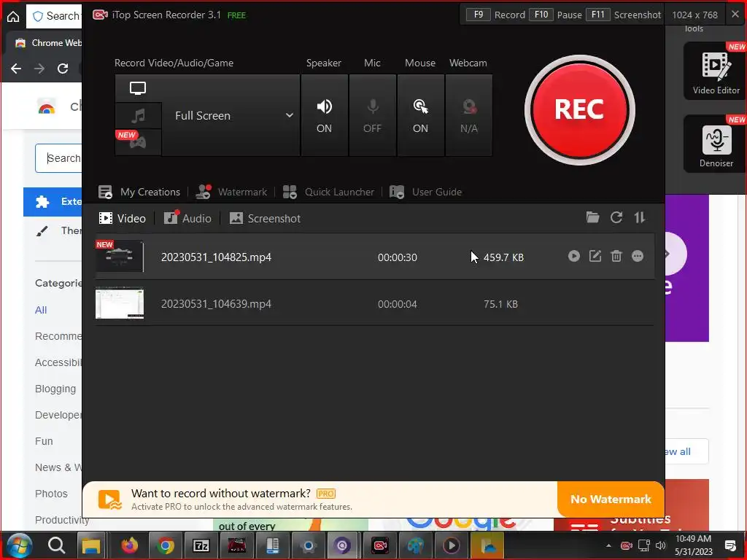This screenshot has width=747, height=560.
Task: Delete the 20230531_104825.mp4 recording
Action: coord(616,256)
